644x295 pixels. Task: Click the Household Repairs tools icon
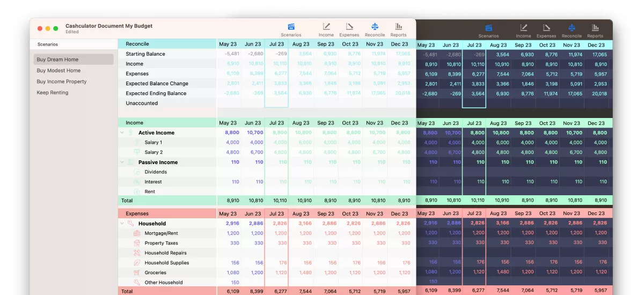tap(136, 253)
